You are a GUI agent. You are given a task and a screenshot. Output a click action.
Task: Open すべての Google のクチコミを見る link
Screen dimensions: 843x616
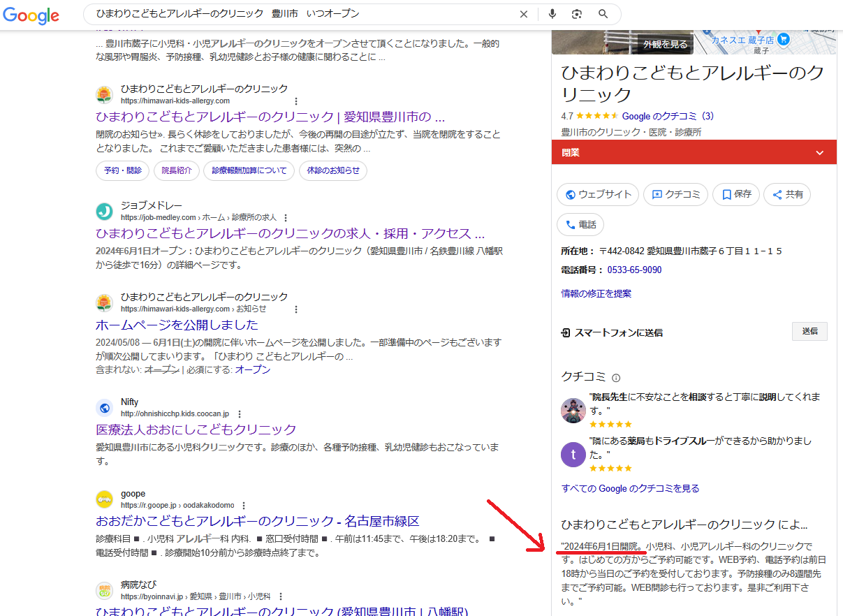631,488
